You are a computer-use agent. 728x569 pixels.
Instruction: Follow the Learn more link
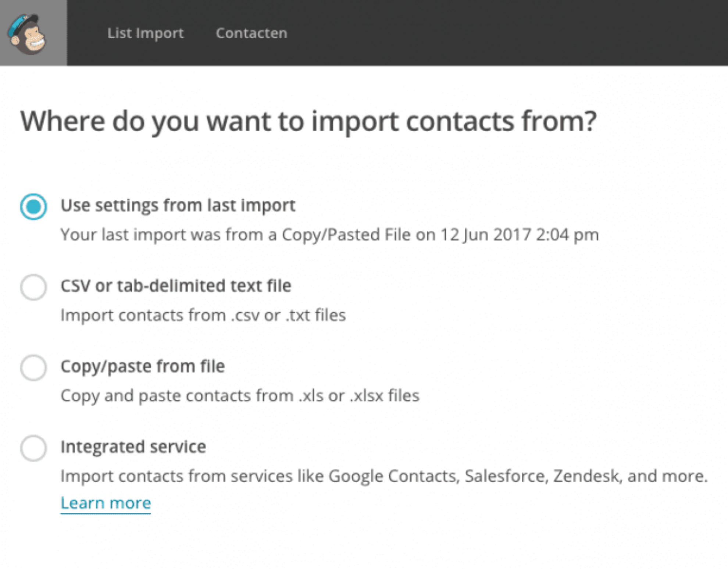(x=106, y=503)
